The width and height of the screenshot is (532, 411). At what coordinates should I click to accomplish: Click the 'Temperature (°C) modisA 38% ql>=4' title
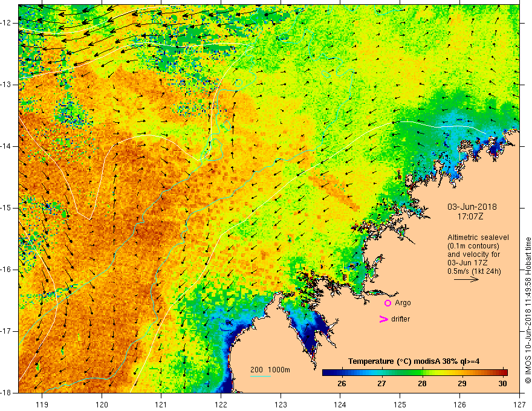[x=414, y=361]
